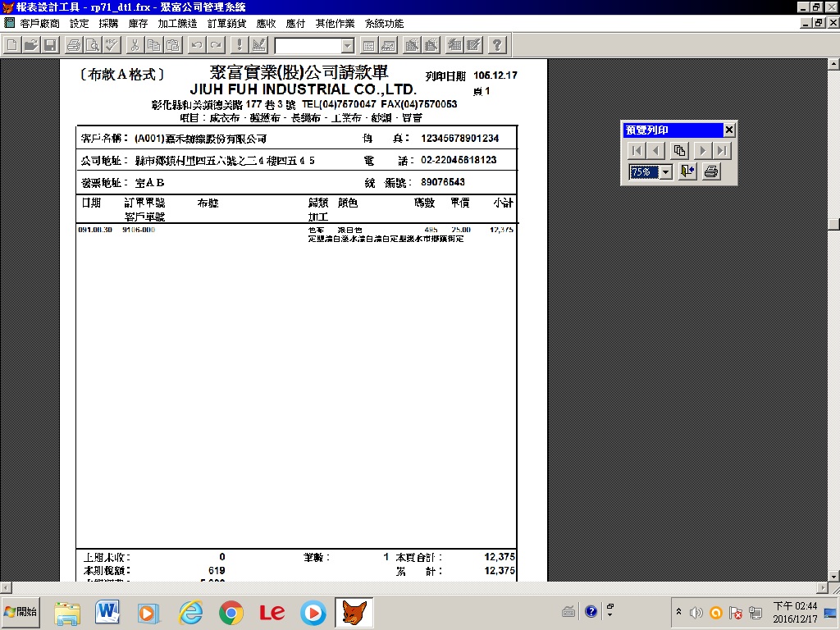The height and width of the screenshot is (630, 840).
Task: Click the volume speaker tray icon
Action: pos(696,612)
